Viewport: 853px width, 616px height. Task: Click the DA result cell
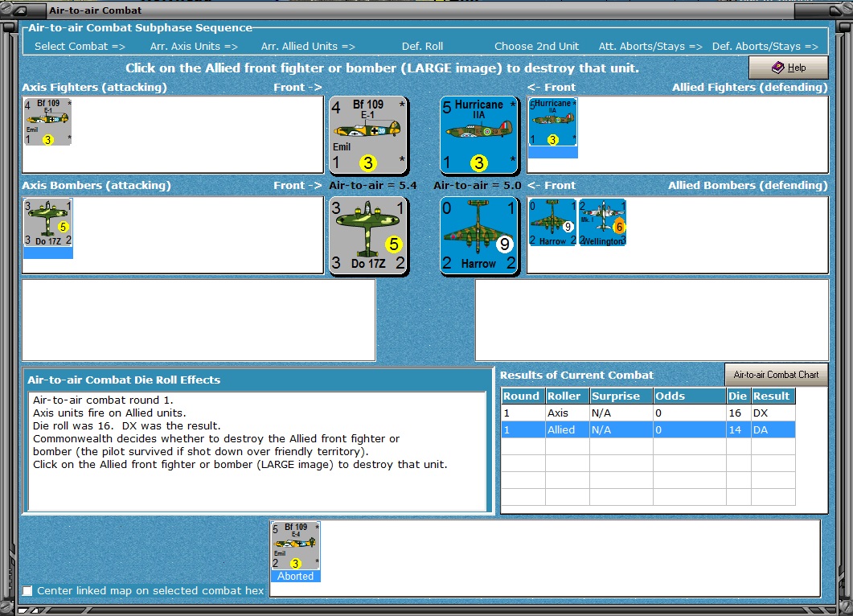(x=773, y=430)
